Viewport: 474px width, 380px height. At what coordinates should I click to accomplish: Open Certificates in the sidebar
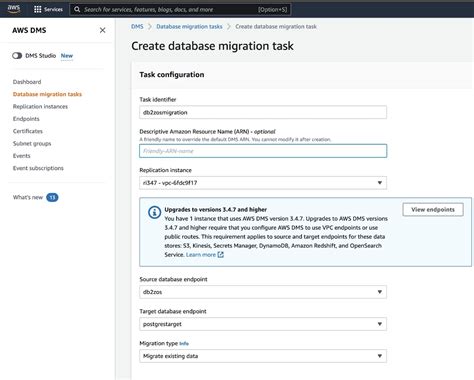[28, 131]
